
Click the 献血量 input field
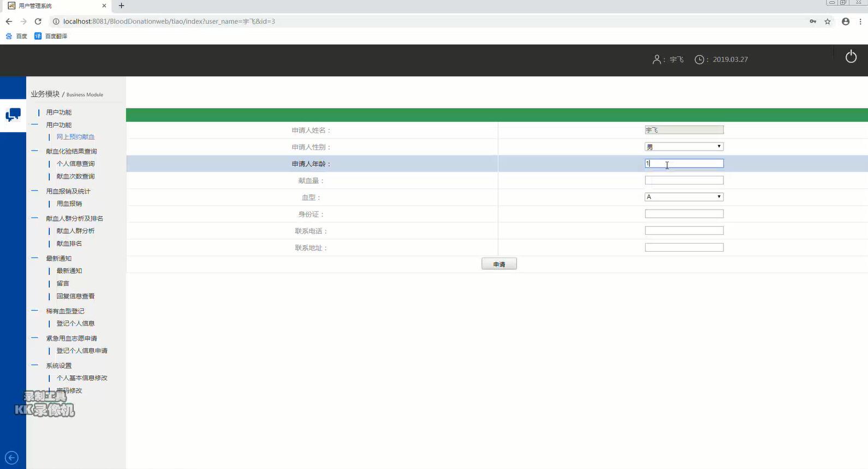point(684,180)
